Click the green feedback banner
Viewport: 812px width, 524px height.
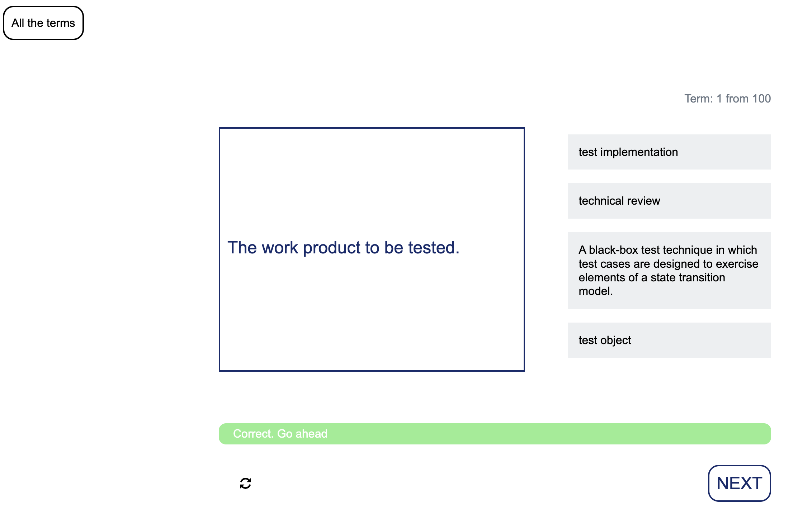(495, 434)
